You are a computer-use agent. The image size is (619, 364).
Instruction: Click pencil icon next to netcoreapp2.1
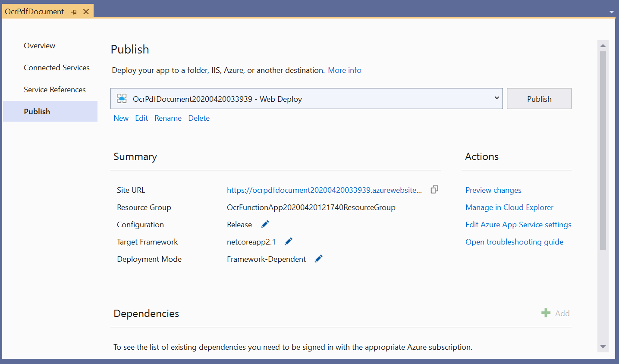click(289, 242)
